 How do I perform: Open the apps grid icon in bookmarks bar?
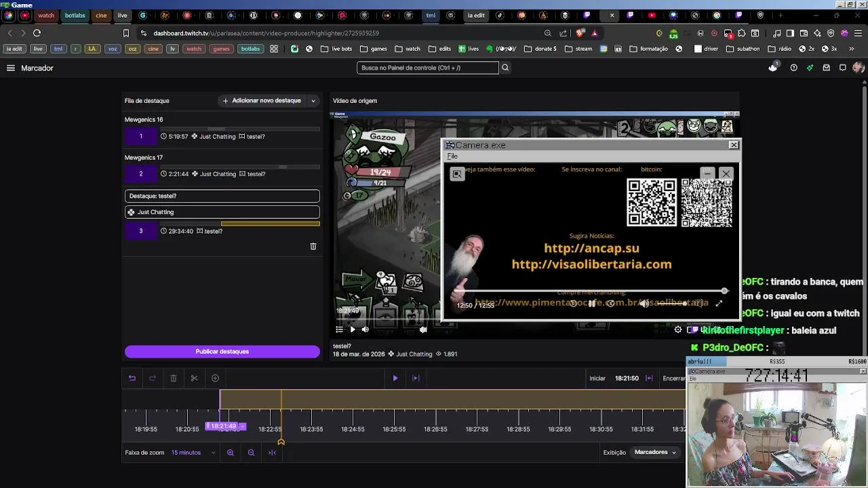[274, 49]
